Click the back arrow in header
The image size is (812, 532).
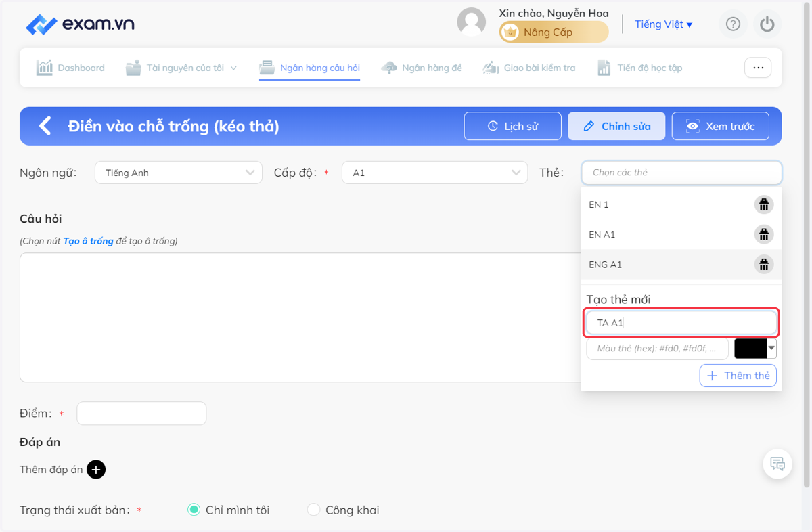45,126
